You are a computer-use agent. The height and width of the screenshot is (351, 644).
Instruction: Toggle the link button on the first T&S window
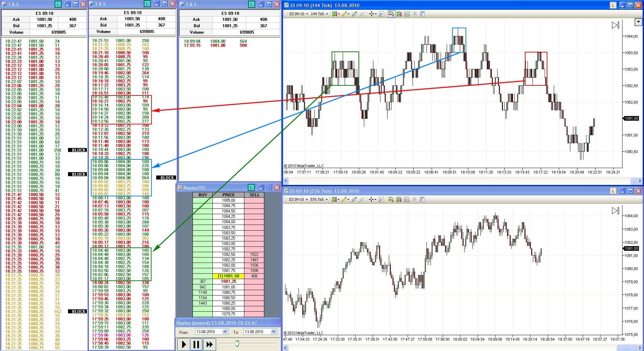pyautogui.click(x=58, y=4)
